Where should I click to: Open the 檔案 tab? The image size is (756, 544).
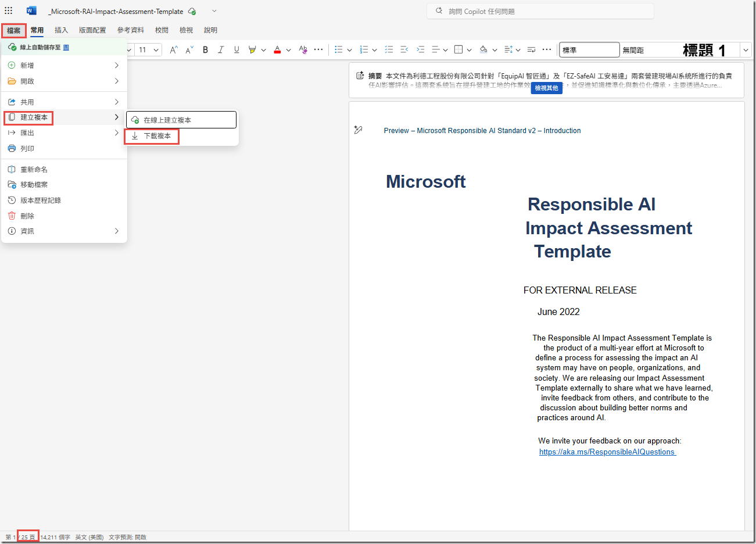(x=14, y=30)
